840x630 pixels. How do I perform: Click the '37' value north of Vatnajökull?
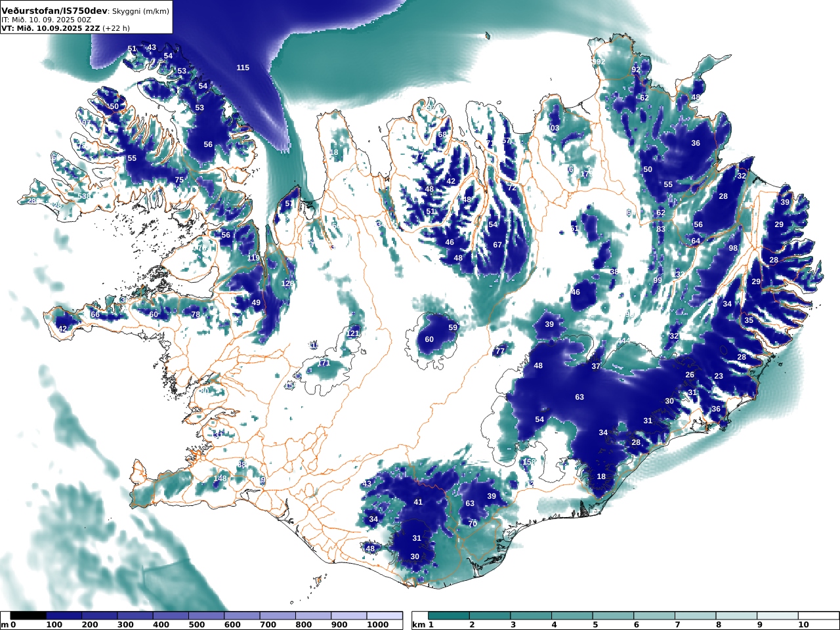click(596, 366)
